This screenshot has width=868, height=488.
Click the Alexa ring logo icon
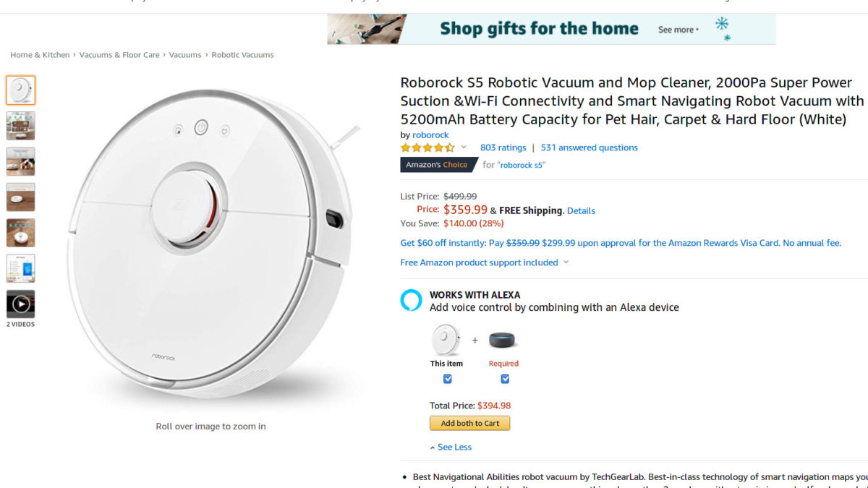pos(411,299)
